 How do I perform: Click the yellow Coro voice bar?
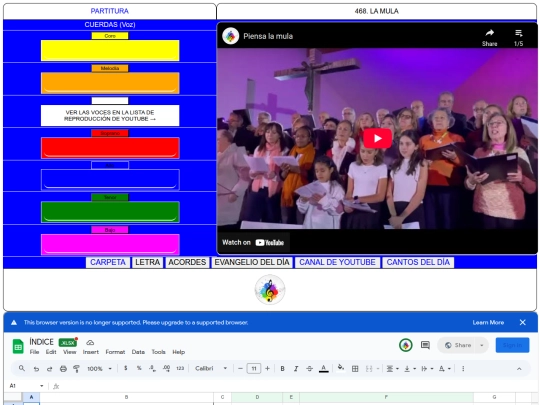pyautogui.click(x=110, y=50)
